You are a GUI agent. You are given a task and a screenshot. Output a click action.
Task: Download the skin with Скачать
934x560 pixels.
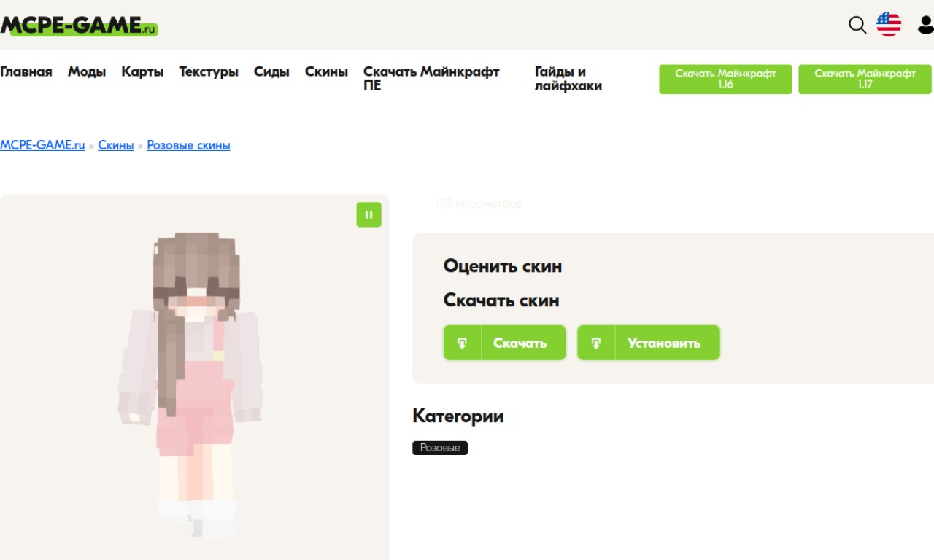pyautogui.click(x=505, y=343)
